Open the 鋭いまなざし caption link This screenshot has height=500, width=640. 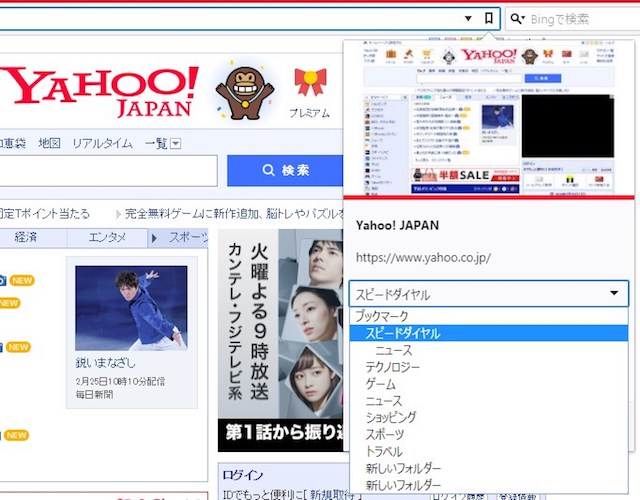pos(105,362)
